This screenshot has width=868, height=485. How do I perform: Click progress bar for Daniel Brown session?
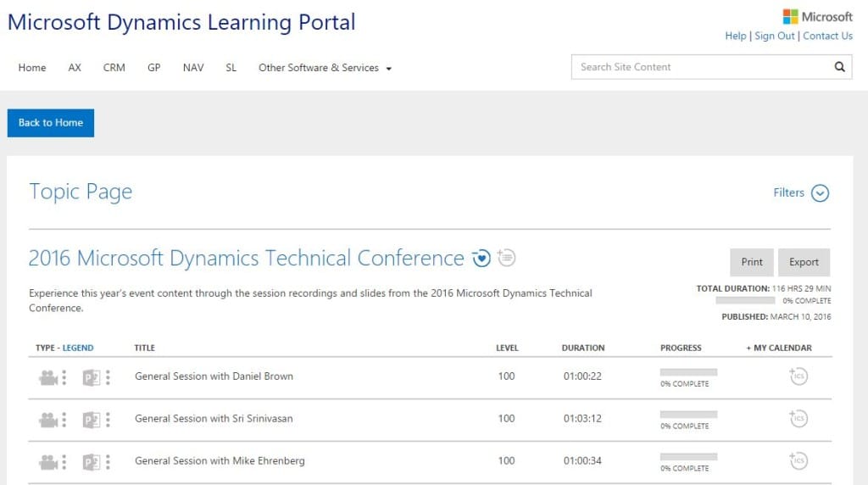click(688, 372)
